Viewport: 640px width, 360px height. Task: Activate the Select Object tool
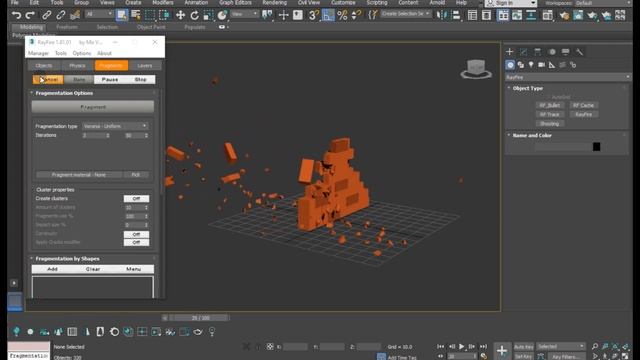122,16
